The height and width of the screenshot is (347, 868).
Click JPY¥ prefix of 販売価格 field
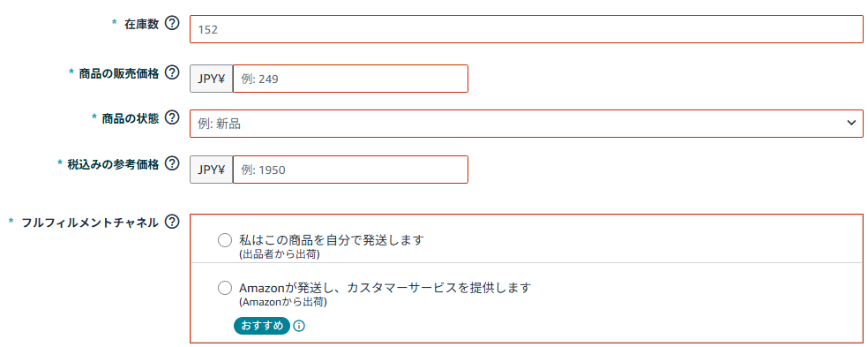212,79
